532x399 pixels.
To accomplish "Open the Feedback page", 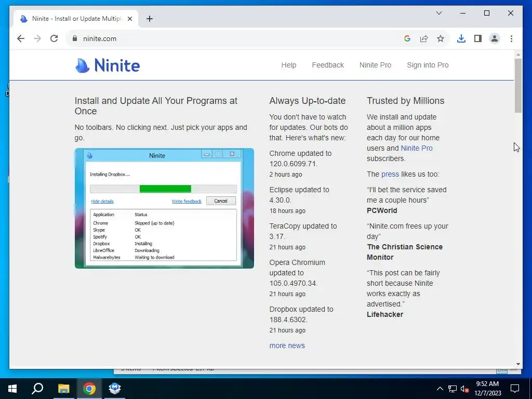I will pyautogui.click(x=328, y=65).
